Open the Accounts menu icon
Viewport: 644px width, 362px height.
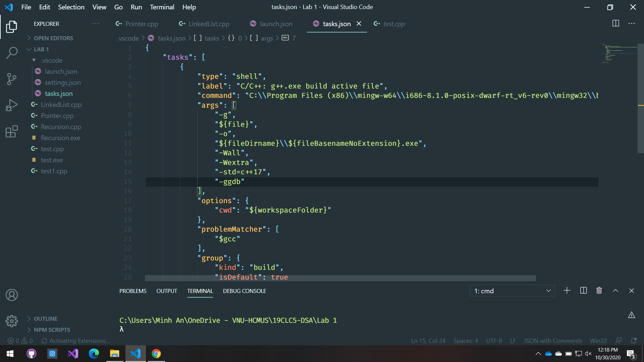click(12, 295)
